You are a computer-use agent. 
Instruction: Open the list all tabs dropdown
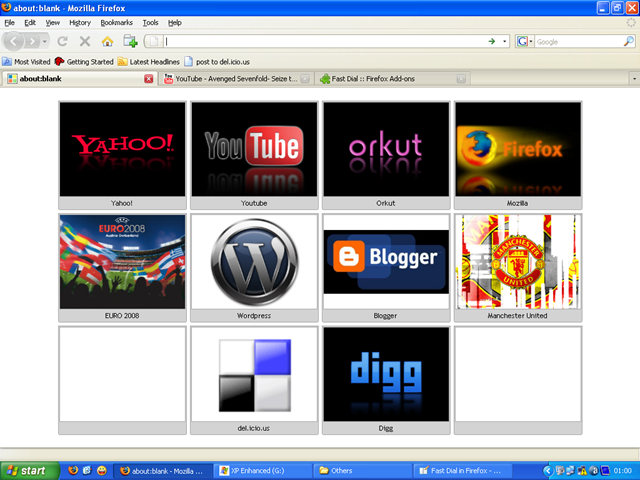tap(634, 79)
